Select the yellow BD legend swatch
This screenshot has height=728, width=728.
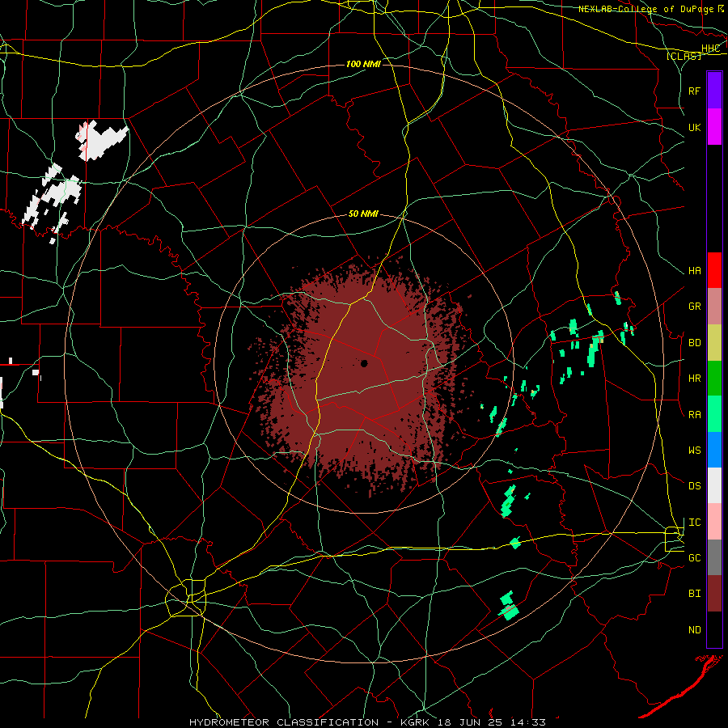(714, 343)
